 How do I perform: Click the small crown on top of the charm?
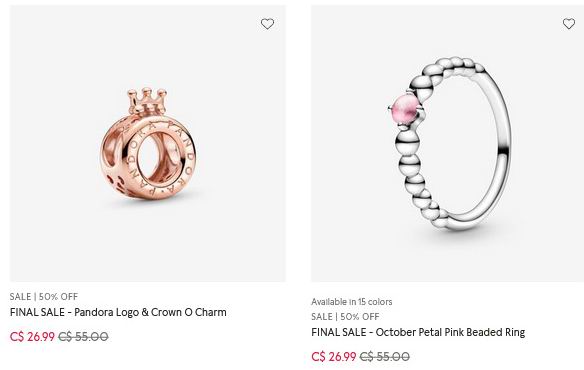(147, 101)
